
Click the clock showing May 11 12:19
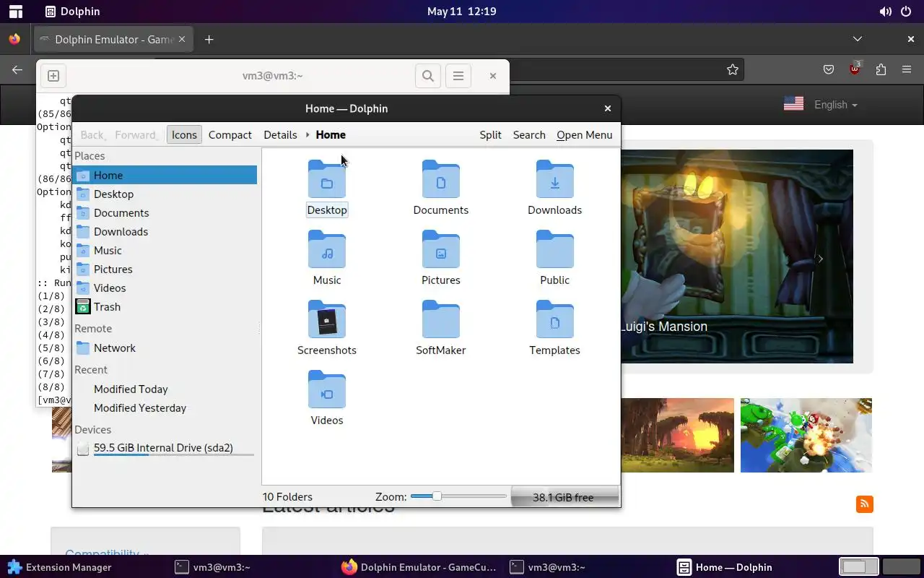click(461, 12)
